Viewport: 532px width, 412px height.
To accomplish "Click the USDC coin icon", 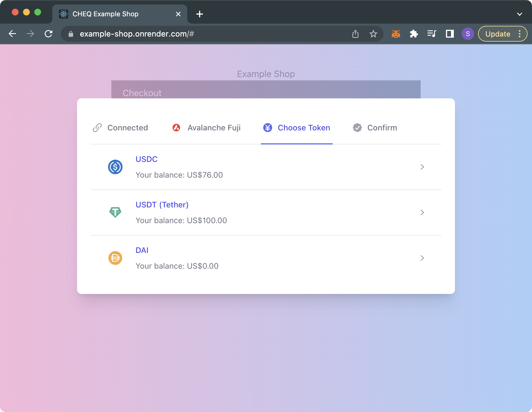I will point(115,167).
